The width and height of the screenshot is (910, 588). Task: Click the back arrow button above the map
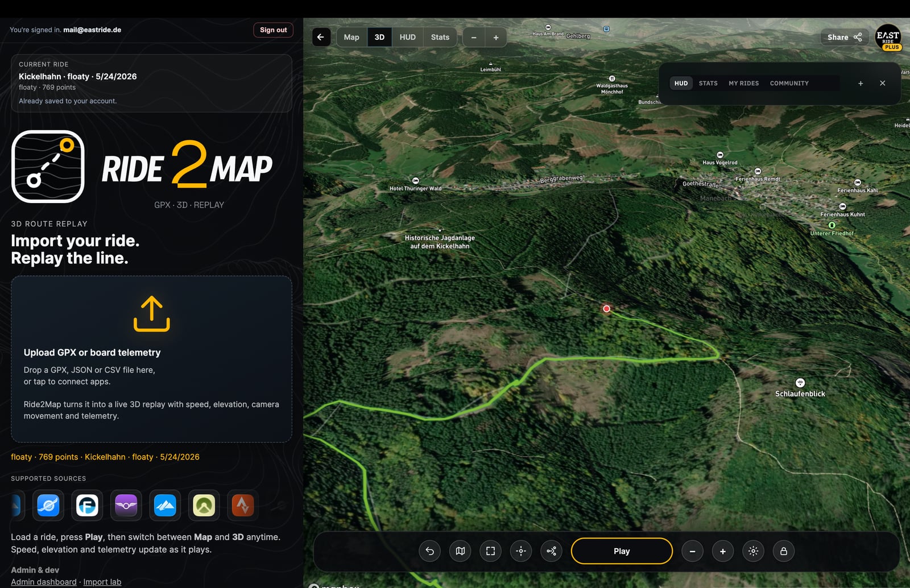coord(321,37)
